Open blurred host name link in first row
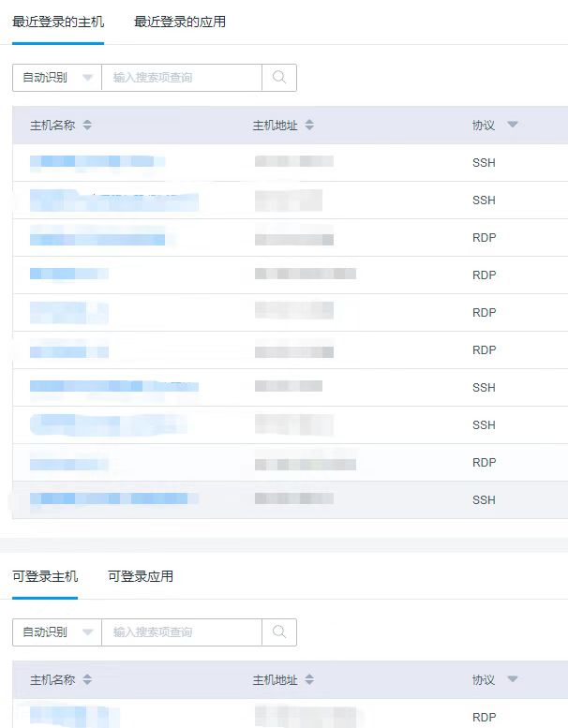Image resolution: width=568 pixels, height=728 pixels. pyautogui.click(x=97, y=161)
